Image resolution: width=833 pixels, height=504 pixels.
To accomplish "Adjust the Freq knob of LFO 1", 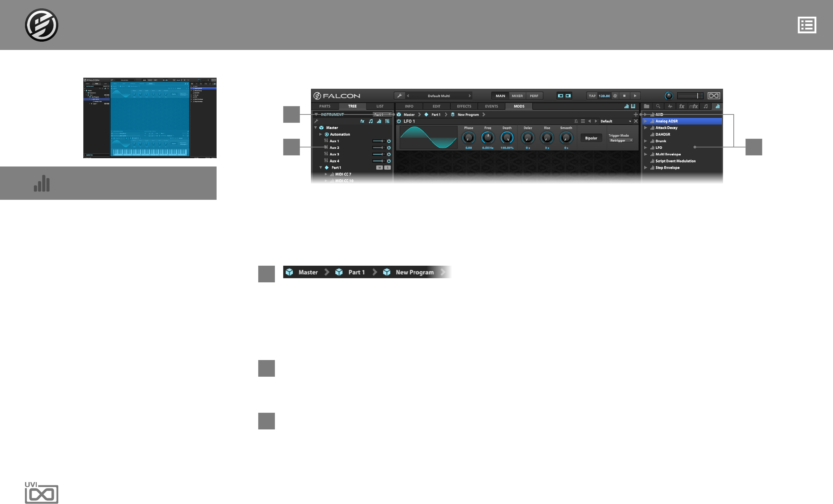I will (x=488, y=138).
